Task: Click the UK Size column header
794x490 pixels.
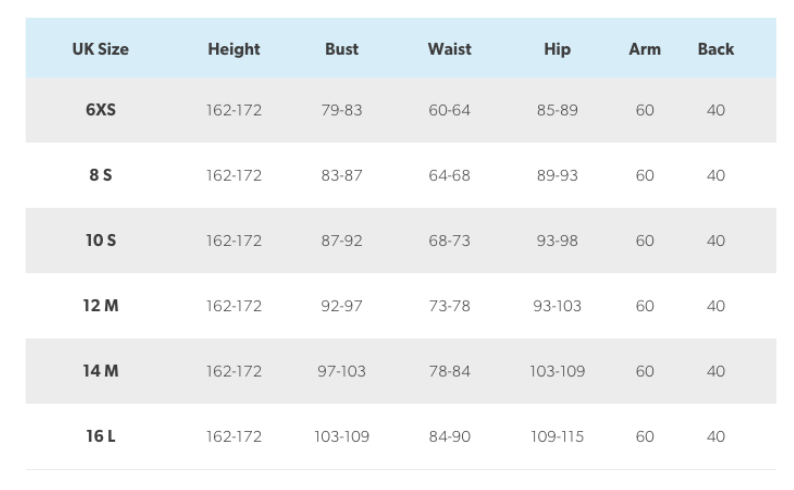Action: [100, 49]
